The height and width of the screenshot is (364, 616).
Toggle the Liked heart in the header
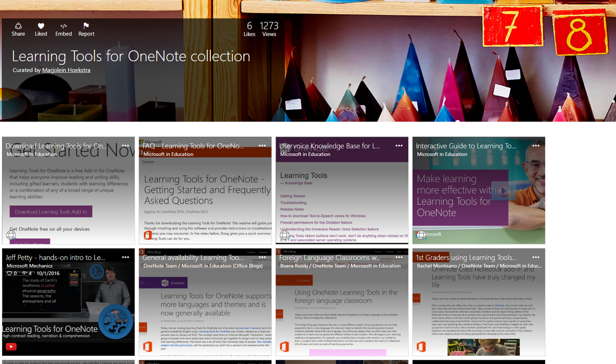(41, 26)
